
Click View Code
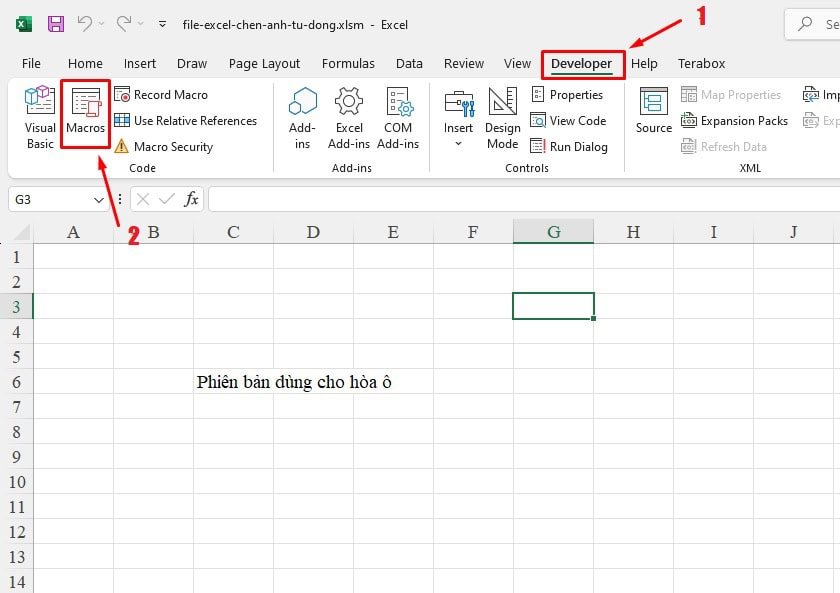coord(568,121)
